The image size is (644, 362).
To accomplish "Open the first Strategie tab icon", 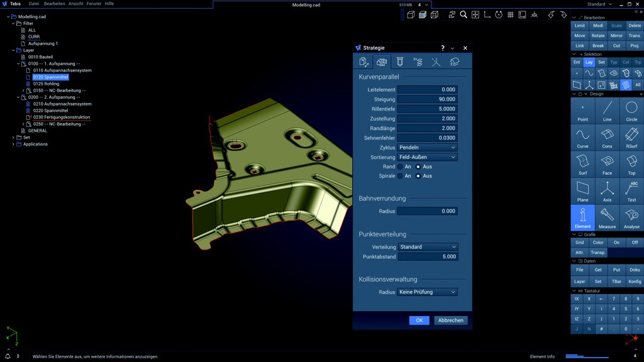I will (x=364, y=62).
